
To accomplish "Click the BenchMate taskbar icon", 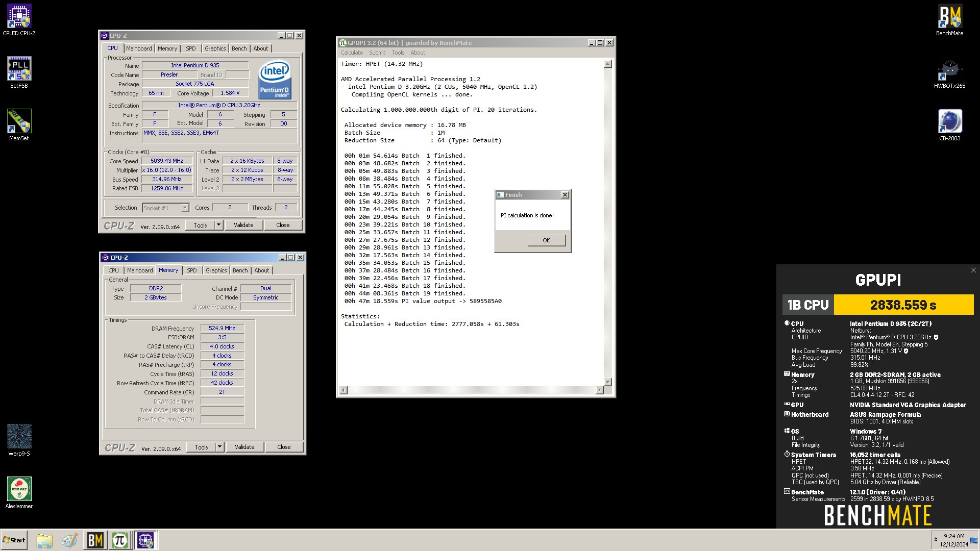I will [95, 540].
